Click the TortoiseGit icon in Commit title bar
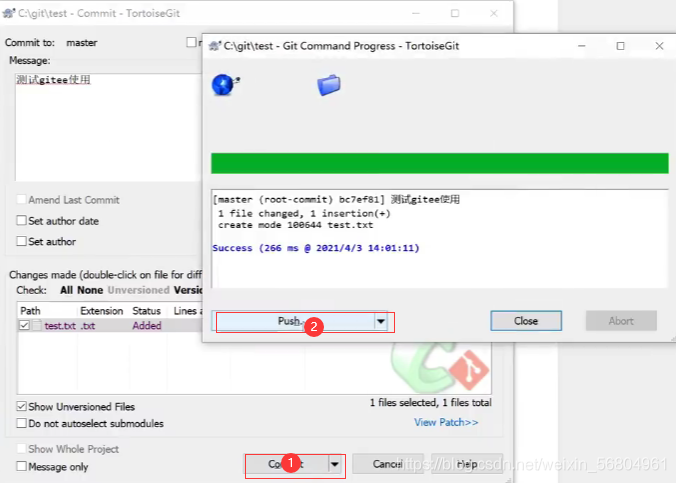 (x=9, y=13)
